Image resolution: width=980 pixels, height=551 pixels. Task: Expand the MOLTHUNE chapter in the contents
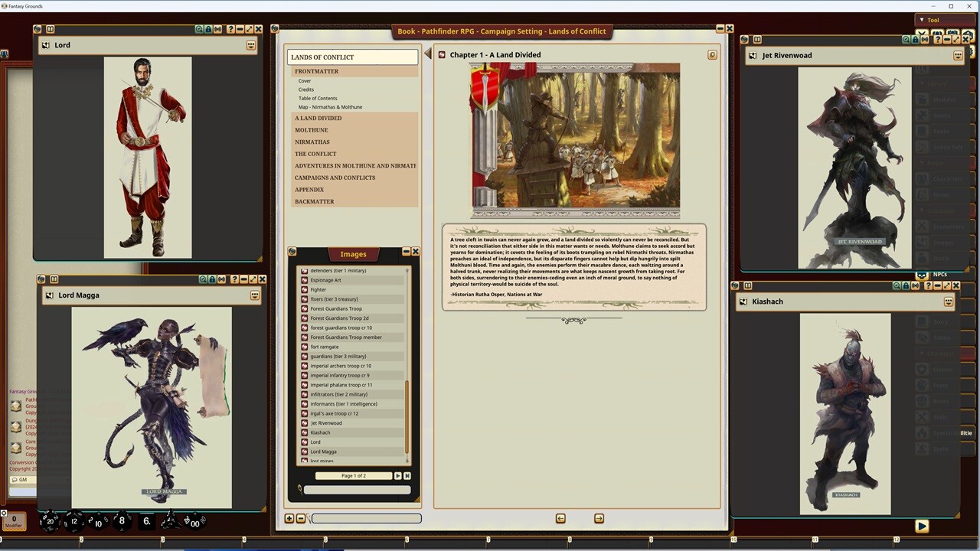[311, 130]
